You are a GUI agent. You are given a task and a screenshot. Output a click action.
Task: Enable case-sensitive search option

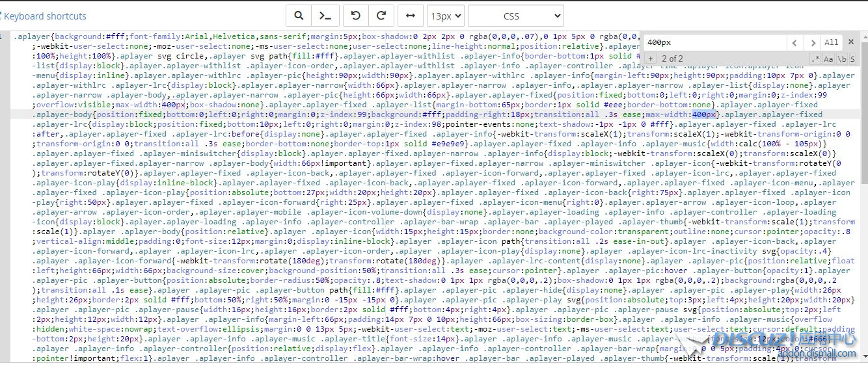tap(828, 59)
